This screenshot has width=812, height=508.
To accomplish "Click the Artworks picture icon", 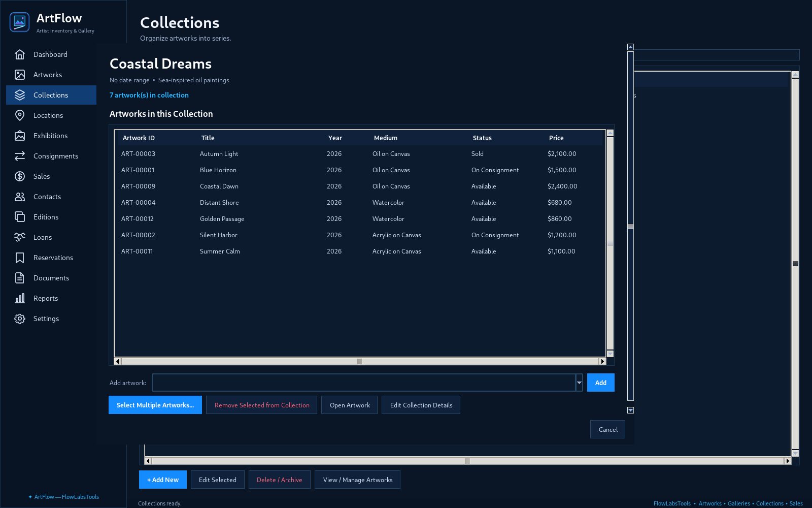I will [x=20, y=75].
